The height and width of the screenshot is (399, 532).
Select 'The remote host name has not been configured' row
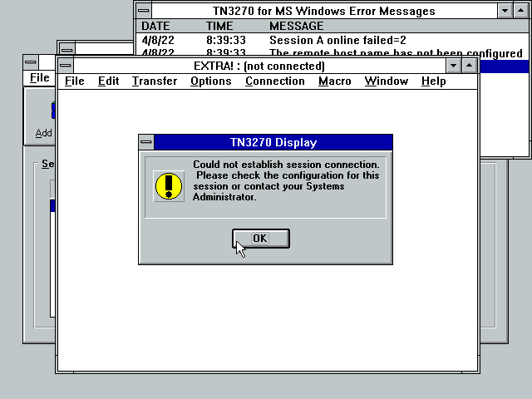pos(332,52)
